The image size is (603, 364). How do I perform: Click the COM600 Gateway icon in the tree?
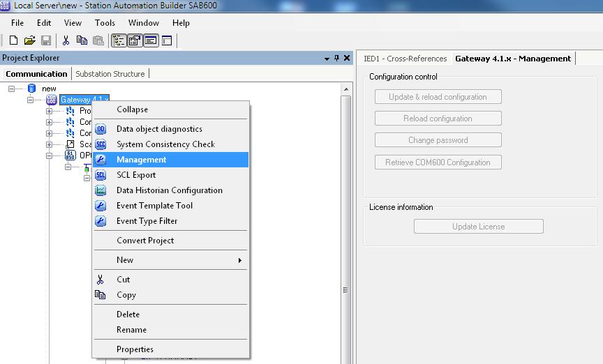click(x=52, y=100)
